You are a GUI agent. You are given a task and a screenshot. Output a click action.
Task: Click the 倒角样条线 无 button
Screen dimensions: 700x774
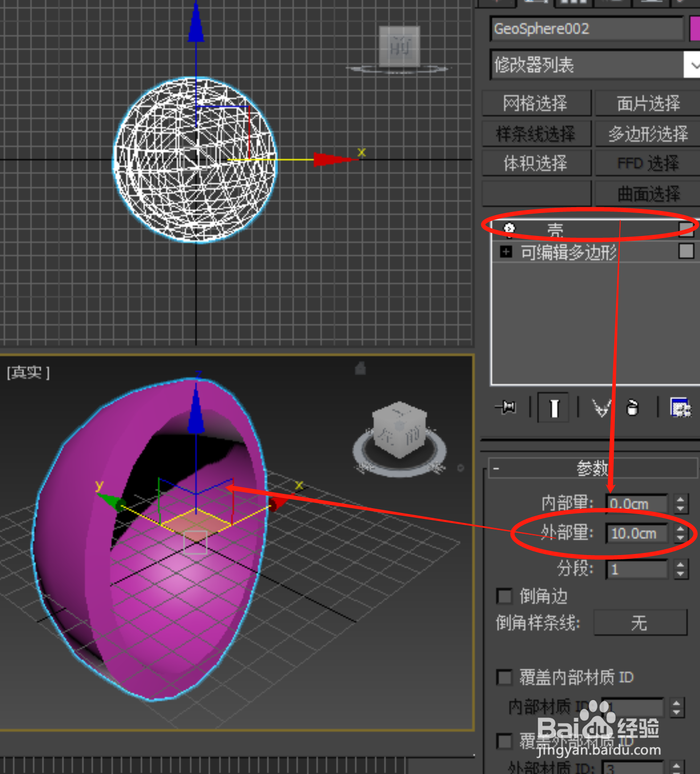640,623
